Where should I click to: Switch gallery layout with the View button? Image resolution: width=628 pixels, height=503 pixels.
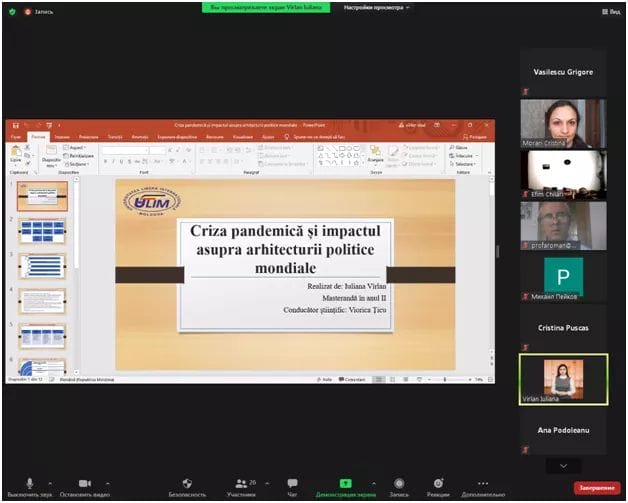click(610, 12)
